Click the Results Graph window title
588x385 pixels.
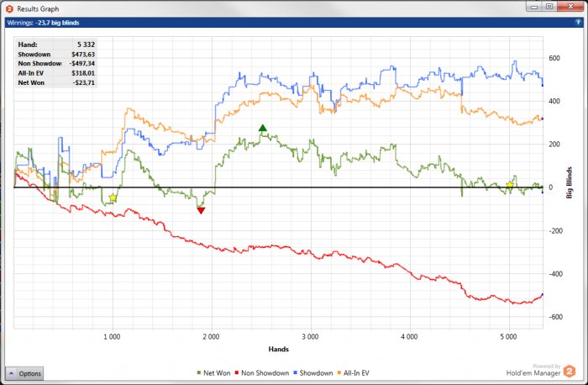(38, 8)
